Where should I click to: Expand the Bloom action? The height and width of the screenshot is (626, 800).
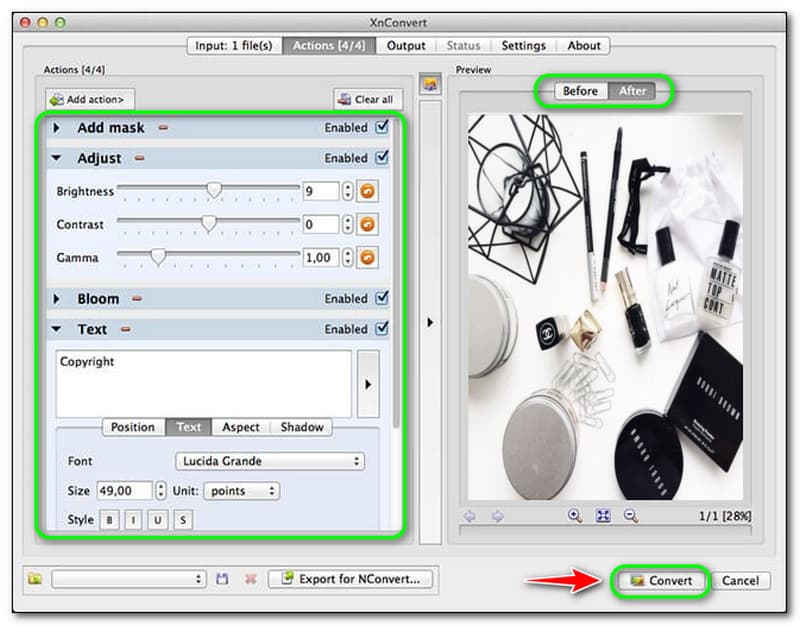(x=57, y=298)
